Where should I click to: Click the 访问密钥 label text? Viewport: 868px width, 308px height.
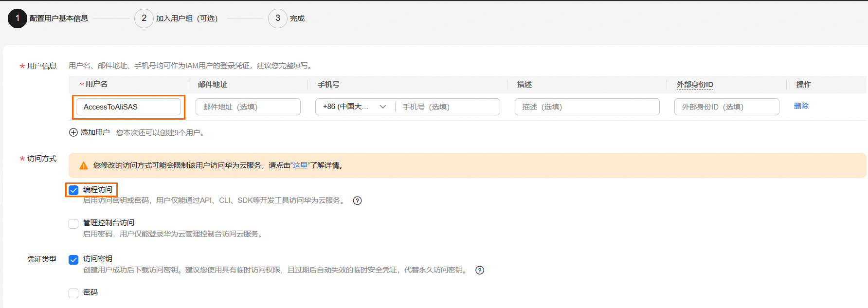(98, 259)
